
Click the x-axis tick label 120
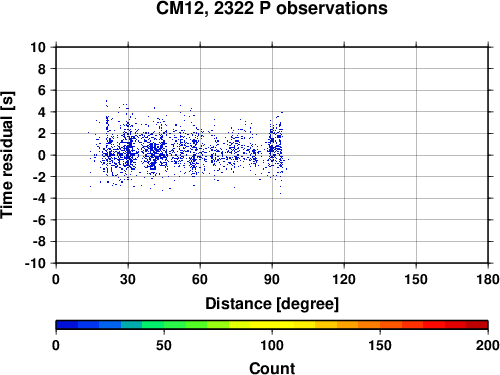pyautogui.click(x=344, y=279)
